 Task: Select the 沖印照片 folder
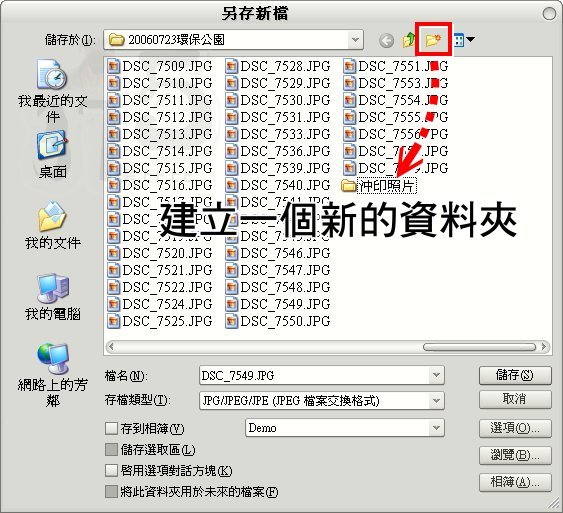(x=379, y=186)
